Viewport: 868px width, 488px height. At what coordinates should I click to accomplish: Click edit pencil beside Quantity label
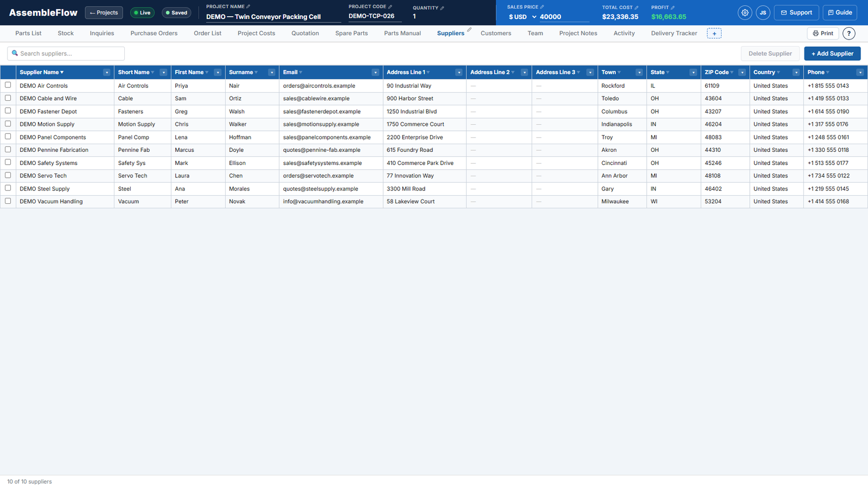pos(442,8)
